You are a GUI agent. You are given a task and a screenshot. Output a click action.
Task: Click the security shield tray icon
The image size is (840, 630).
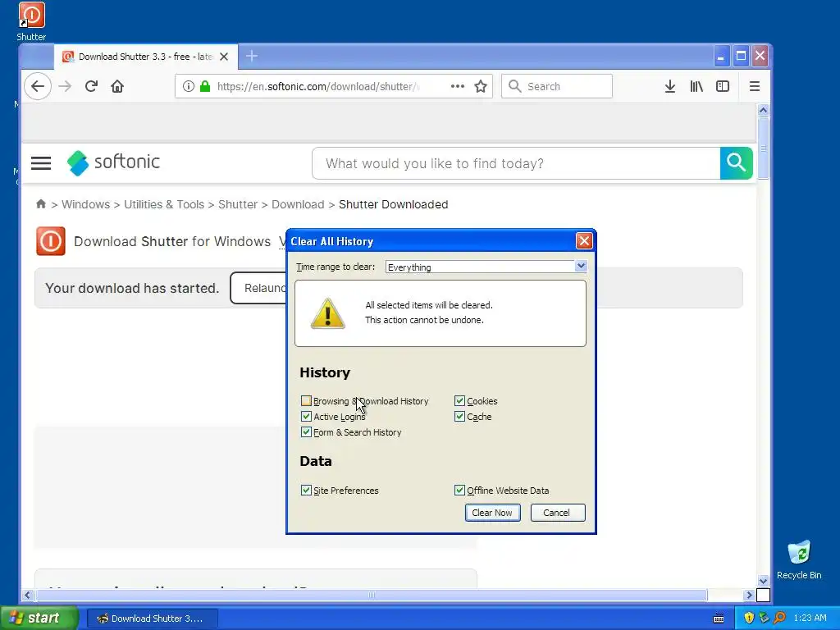click(x=749, y=618)
